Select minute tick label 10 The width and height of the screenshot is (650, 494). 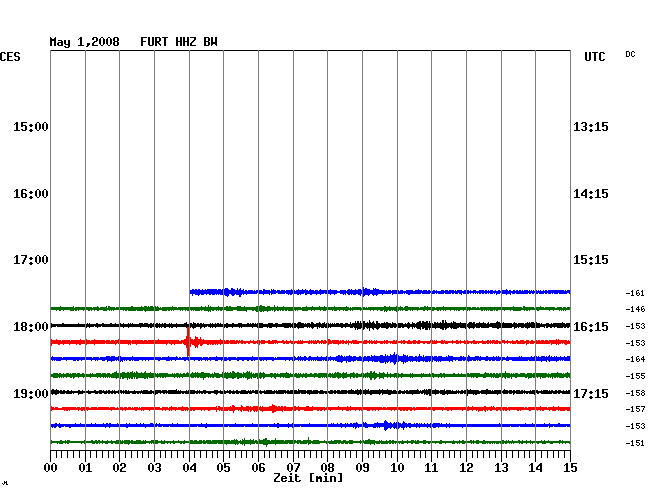point(397,468)
